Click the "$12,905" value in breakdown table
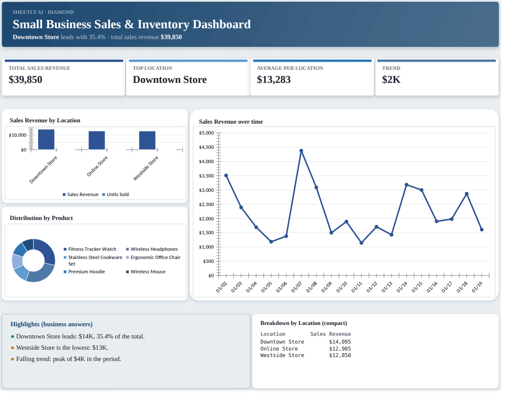This screenshot has width=532, height=400. point(340,349)
